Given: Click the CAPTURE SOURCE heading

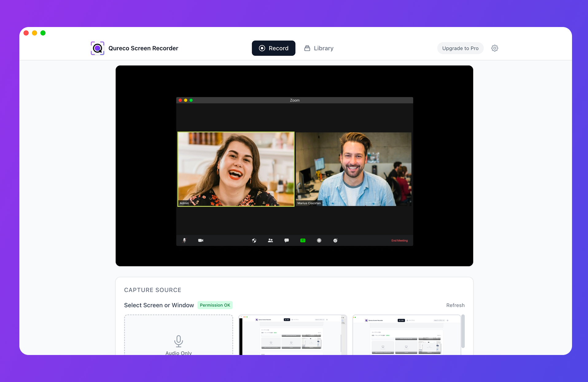Looking at the screenshot, I should click(x=153, y=290).
